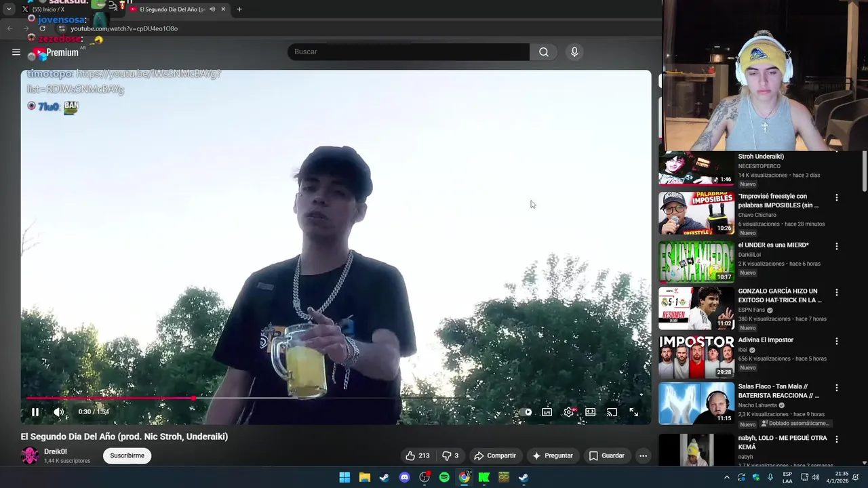Reload the page
This screenshot has width=868, height=488.
coord(42,28)
